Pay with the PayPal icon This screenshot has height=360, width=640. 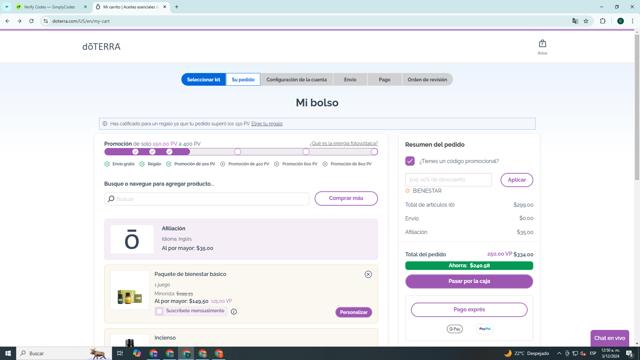tap(484, 329)
